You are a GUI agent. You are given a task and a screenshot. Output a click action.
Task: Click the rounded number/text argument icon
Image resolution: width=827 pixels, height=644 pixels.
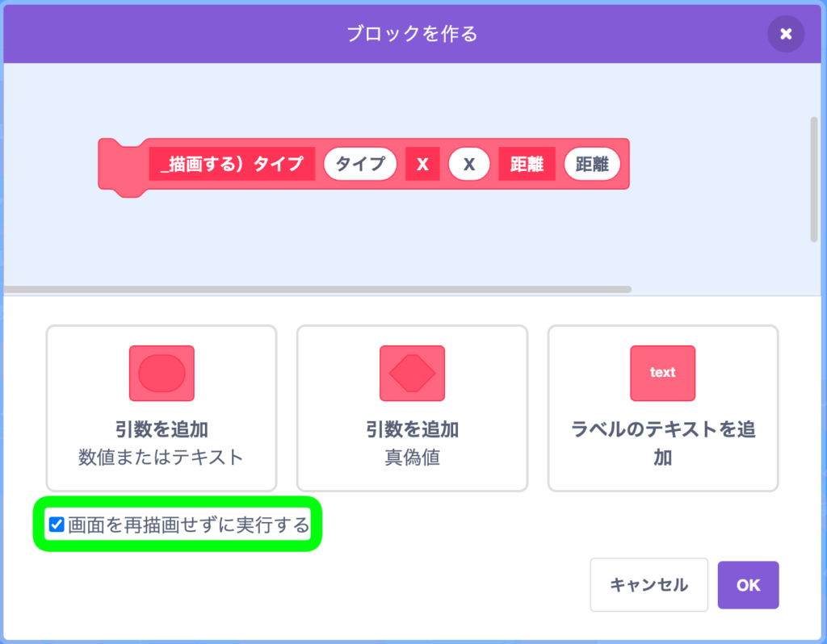(x=162, y=373)
